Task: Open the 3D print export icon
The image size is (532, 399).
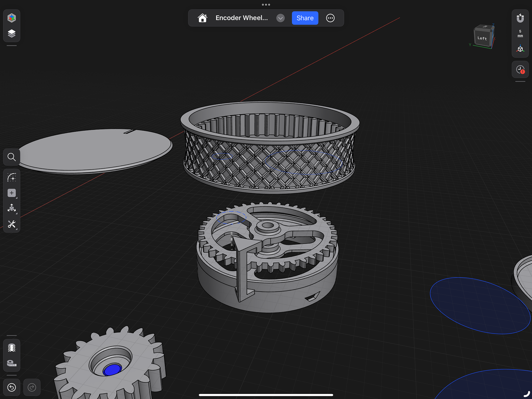Action: tap(12, 348)
